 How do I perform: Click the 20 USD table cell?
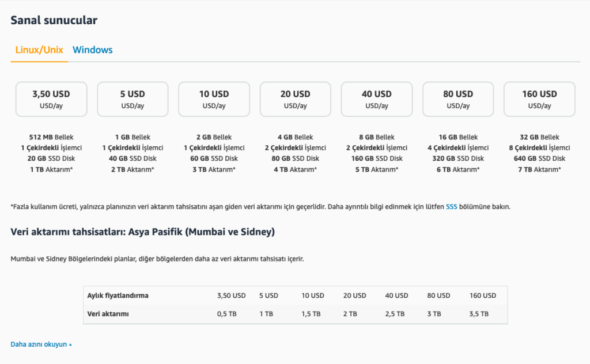354,295
